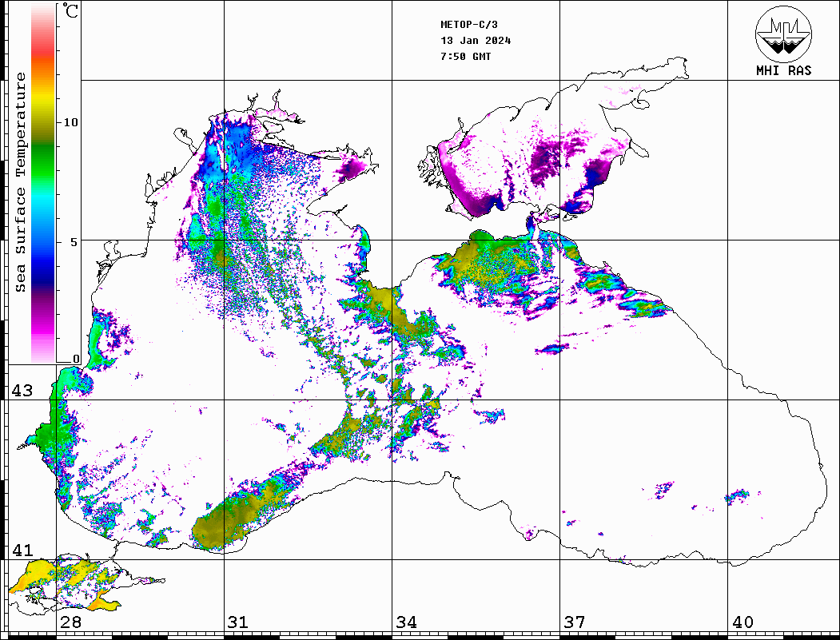This screenshot has height=640, width=840.
Task: Click the 'Sea Surface Temperature' legend title
Action: click(x=21, y=182)
